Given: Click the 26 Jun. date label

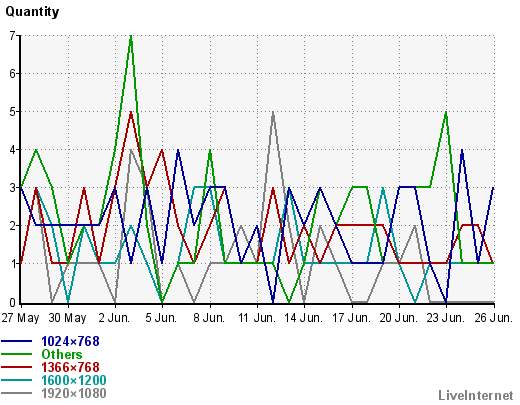Looking at the screenshot, I should [x=493, y=318].
